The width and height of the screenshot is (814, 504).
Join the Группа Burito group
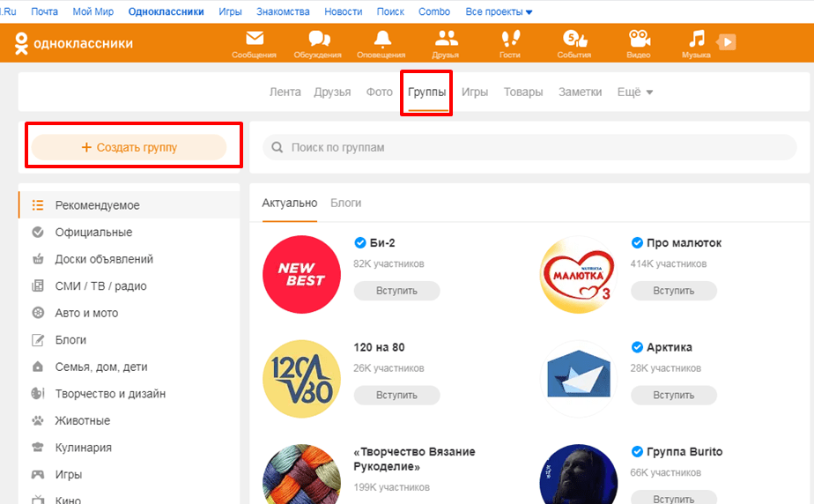(x=673, y=497)
